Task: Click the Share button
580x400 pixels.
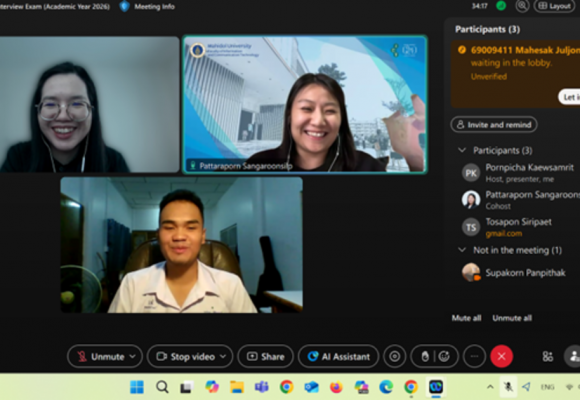Action: point(266,356)
